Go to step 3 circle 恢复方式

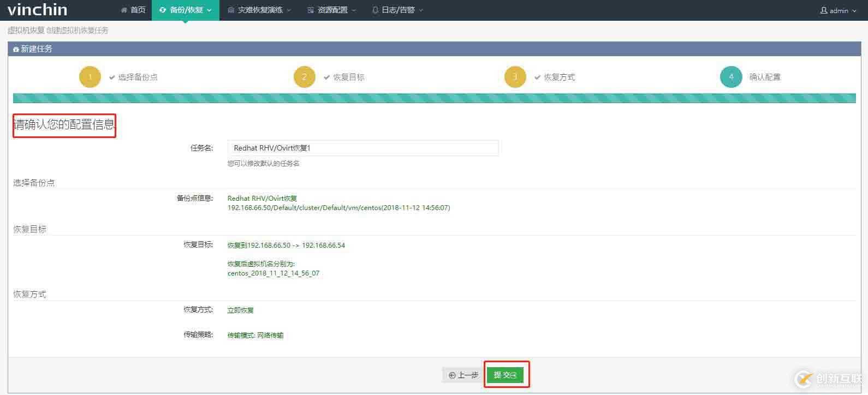[515, 77]
